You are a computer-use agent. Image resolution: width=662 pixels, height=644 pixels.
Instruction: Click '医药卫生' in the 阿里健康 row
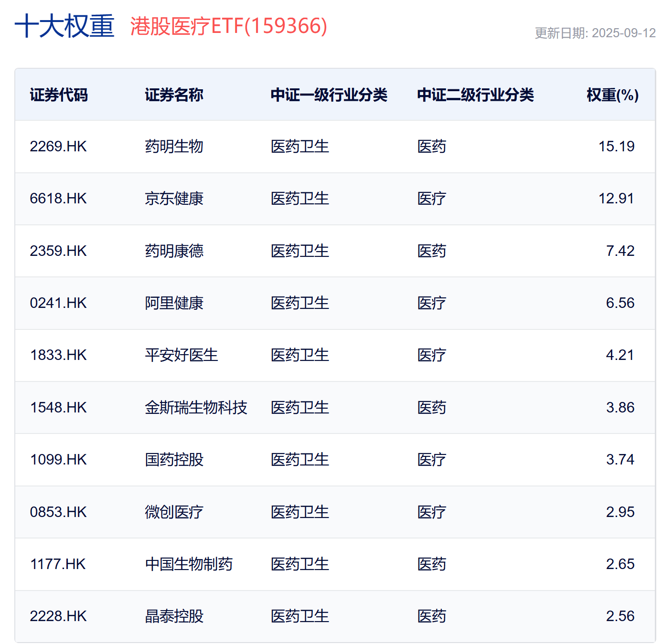[300, 303]
